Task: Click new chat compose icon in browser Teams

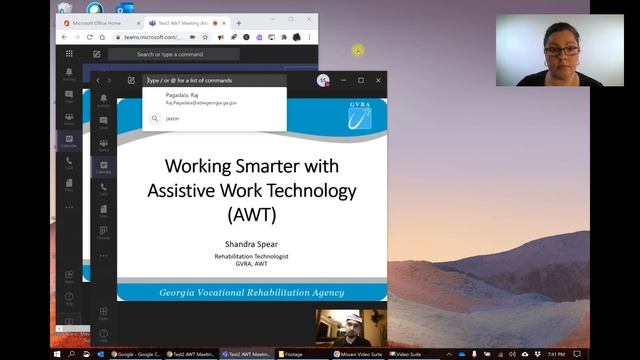Action: coord(97,54)
